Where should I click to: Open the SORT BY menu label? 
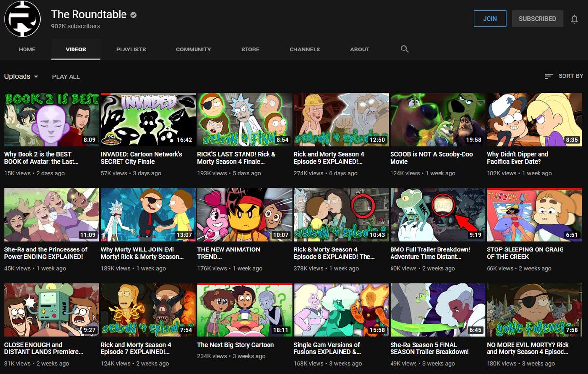570,76
